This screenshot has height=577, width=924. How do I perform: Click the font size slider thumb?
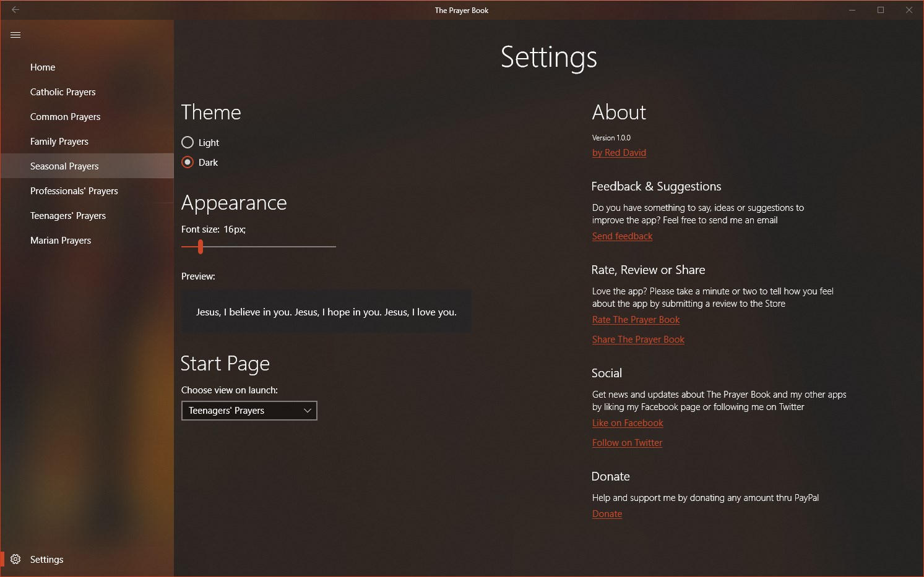tap(201, 247)
